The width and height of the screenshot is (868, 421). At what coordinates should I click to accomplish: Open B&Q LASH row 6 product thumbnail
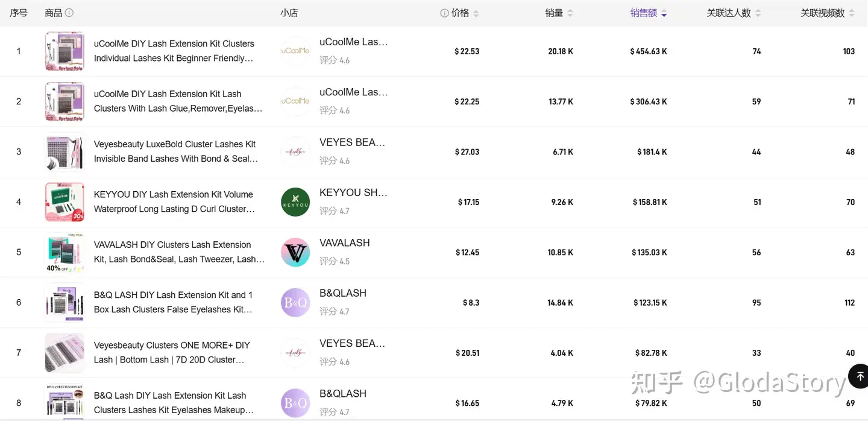64,302
